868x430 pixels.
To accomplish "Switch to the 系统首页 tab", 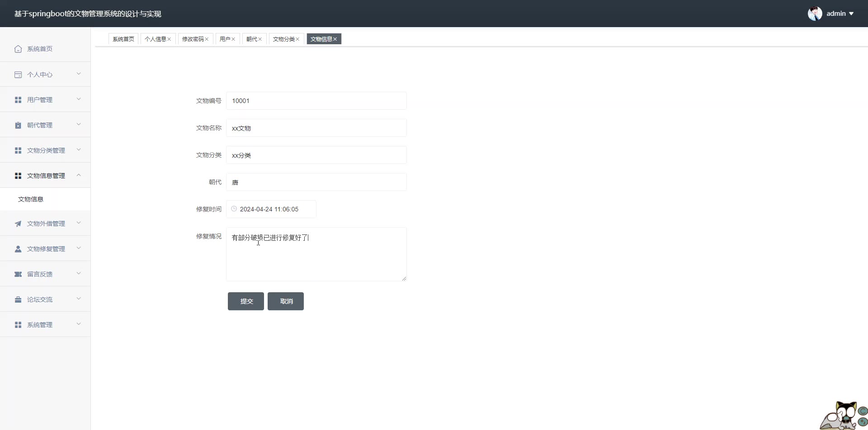I will tap(123, 39).
